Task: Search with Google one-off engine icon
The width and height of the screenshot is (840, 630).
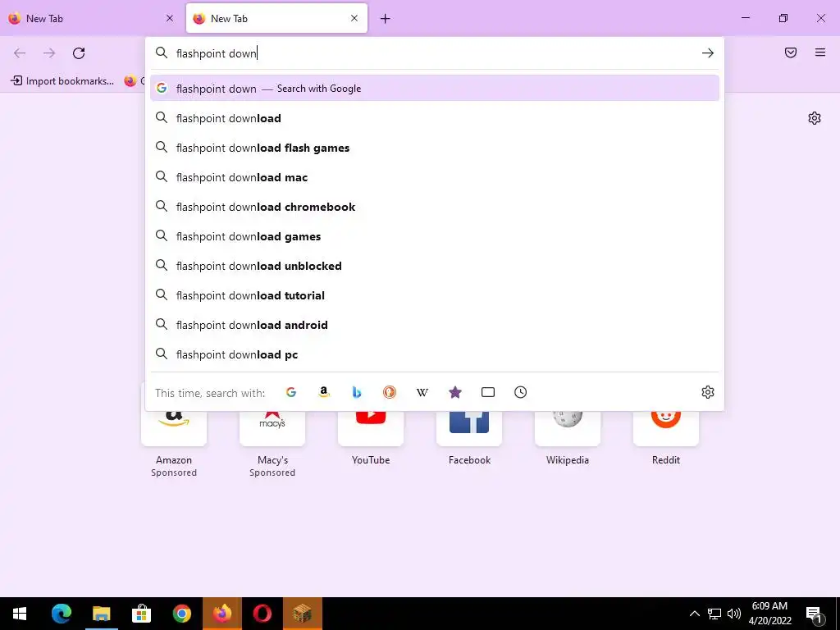Action: tap(291, 392)
